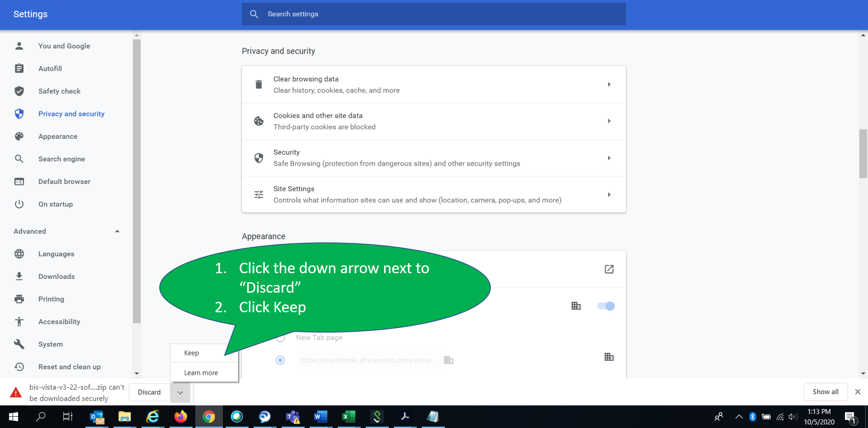Click the cookie icon for Cookies settings
The width and height of the screenshot is (868, 428).
(259, 121)
